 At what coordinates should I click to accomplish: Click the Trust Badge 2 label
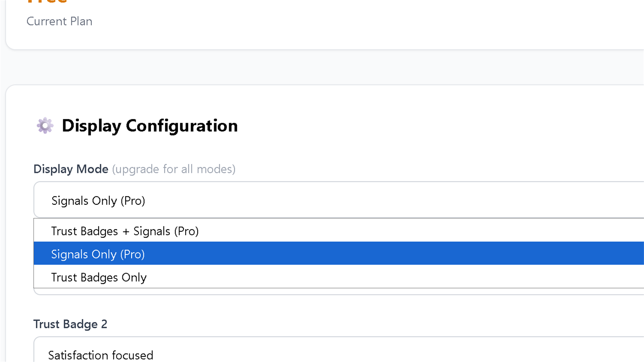click(x=70, y=324)
